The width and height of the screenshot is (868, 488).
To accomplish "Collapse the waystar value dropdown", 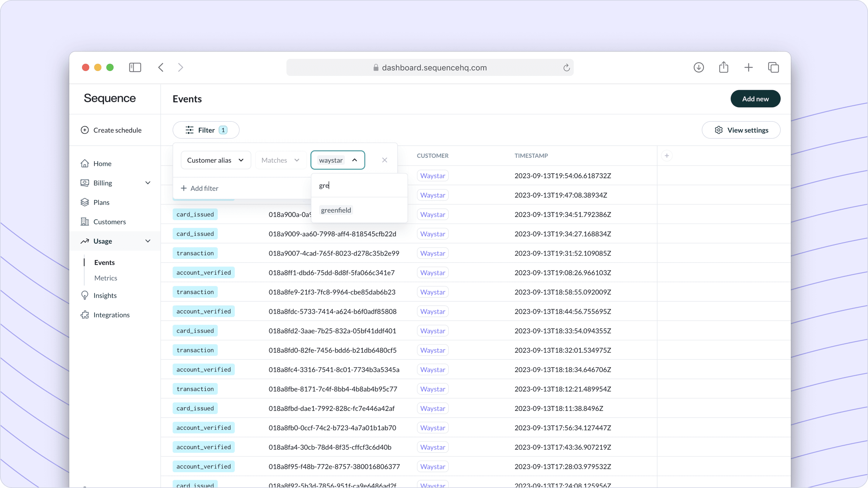I will coord(354,160).
